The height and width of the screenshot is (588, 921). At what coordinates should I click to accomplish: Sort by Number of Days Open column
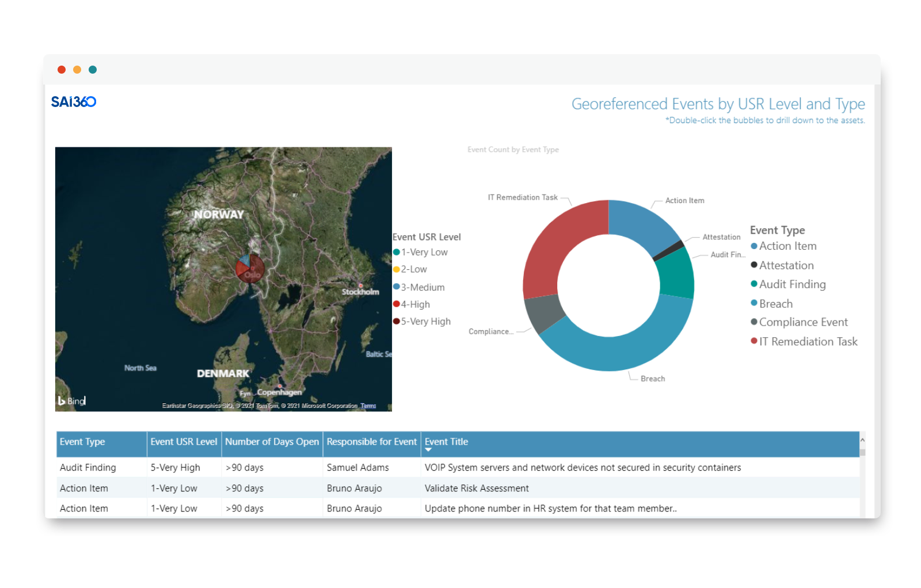pyautogui.click(x=272, y=442)
